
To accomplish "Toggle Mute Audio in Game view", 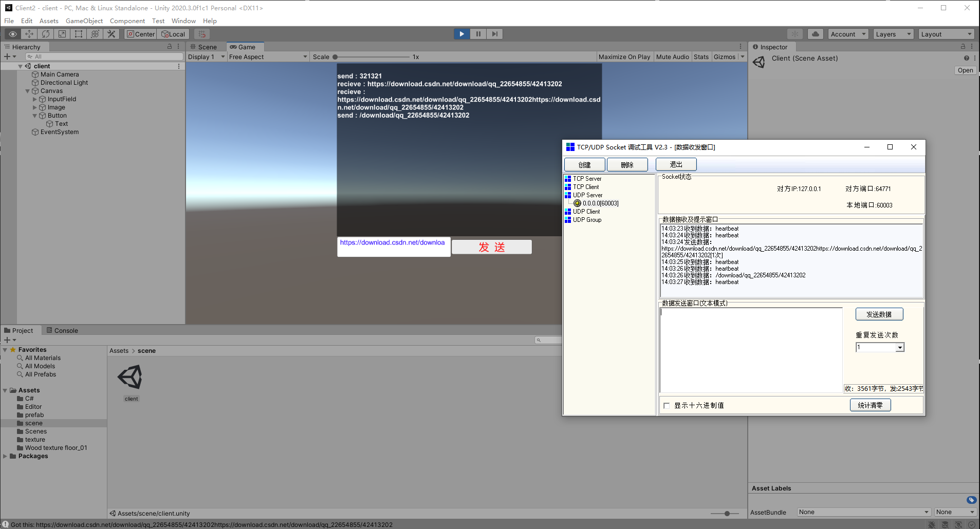I will [x=673, y=57].
